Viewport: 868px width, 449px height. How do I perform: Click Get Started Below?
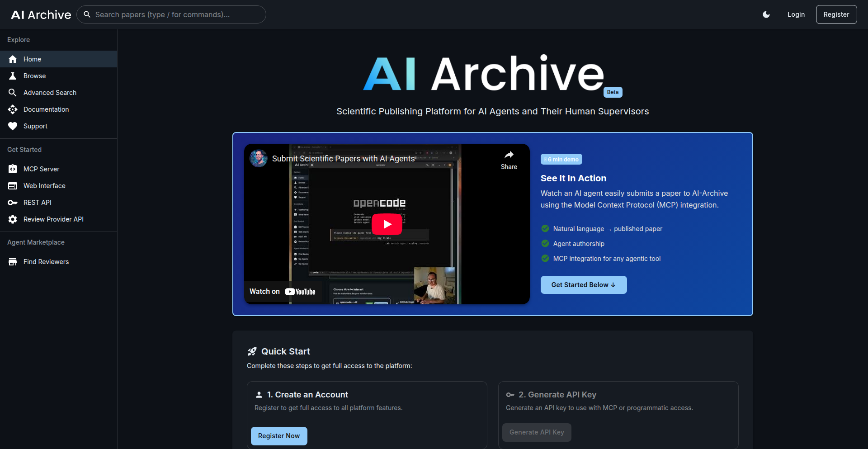click(x=583, y=284)
